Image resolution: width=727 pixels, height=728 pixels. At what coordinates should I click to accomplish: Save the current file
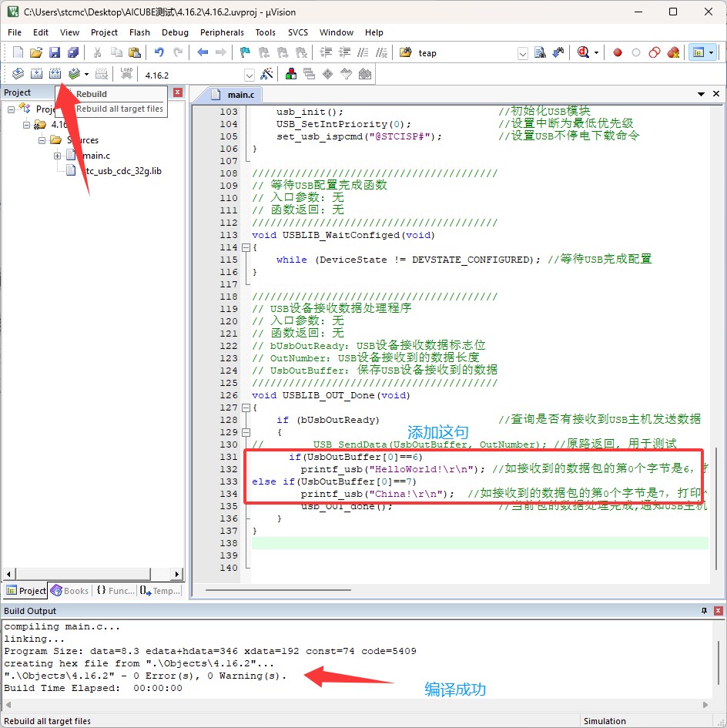click(x=55, y=52)
